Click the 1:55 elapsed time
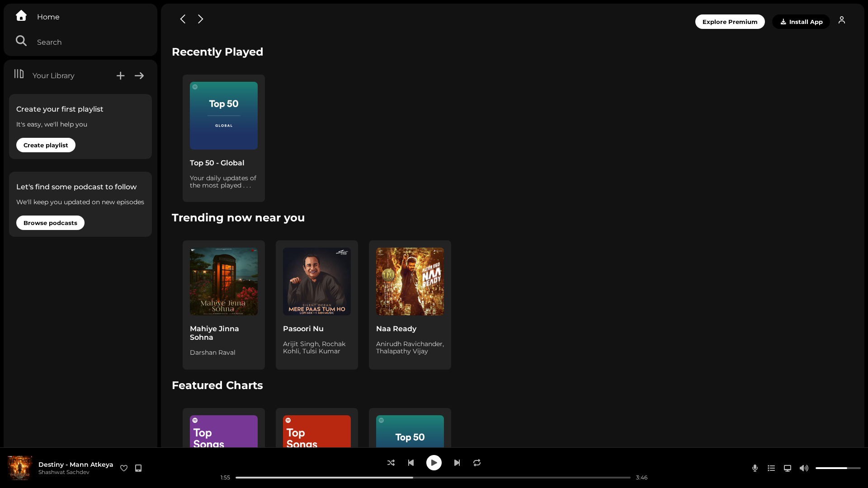The width and height of the screenshot is (868, 488). click(x=225, y=478)
